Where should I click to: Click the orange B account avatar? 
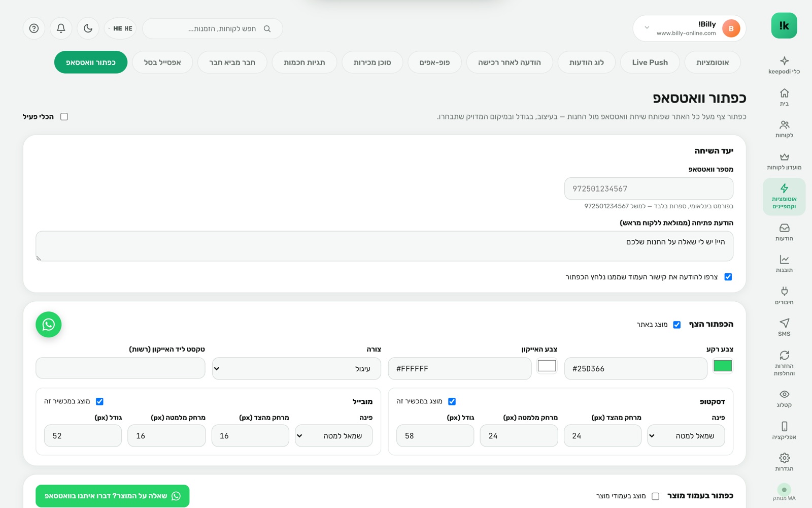[731, 28]
